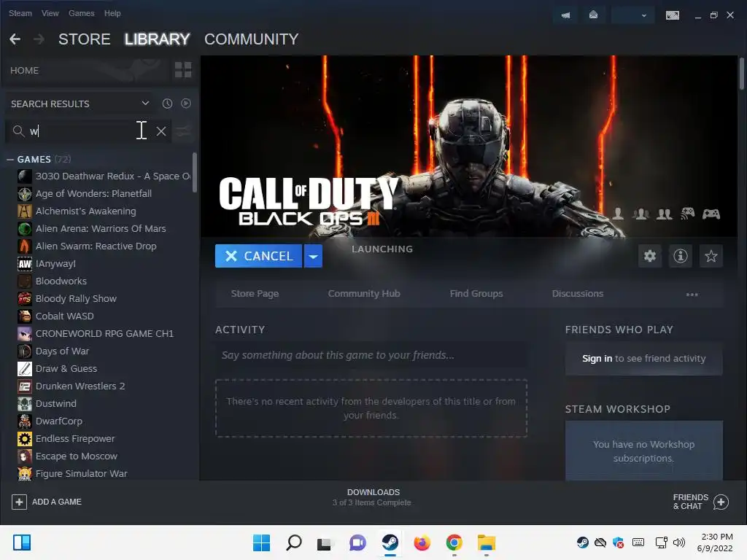Open the Teams Chat taskbar icon

click(357, 542)
